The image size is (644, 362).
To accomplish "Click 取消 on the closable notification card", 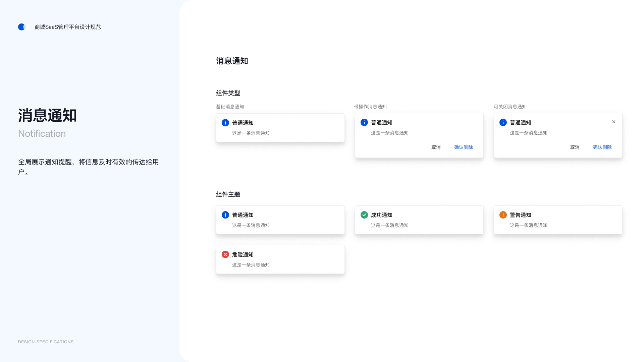I will click(575, 147).
